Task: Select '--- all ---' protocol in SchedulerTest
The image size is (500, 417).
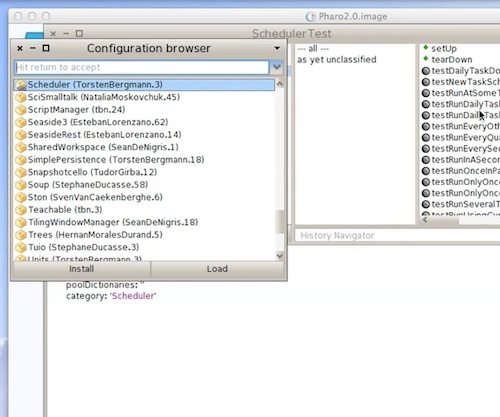Action: 313,49
